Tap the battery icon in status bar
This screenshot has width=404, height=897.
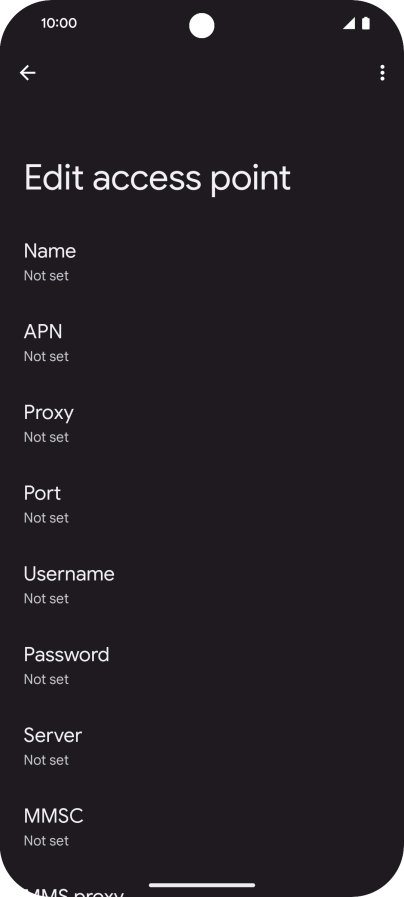(366, 23)
